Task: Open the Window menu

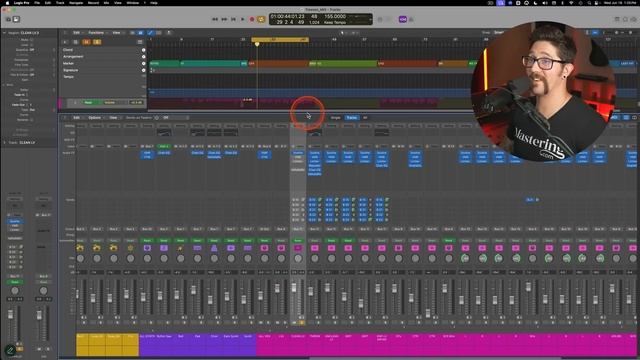Action: pyautogui.click(x=133, y=2)
